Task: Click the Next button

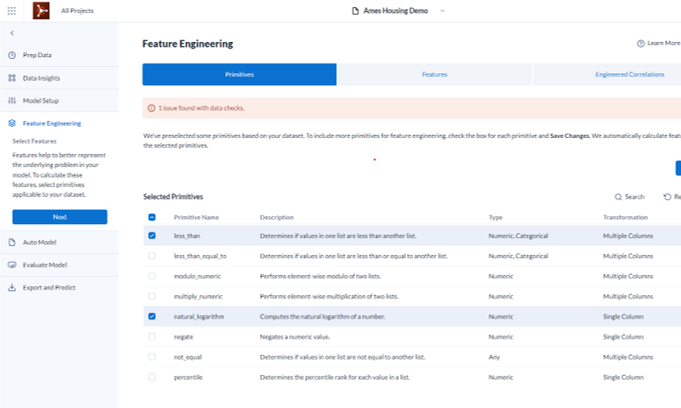Action: (x=59, y=217)
